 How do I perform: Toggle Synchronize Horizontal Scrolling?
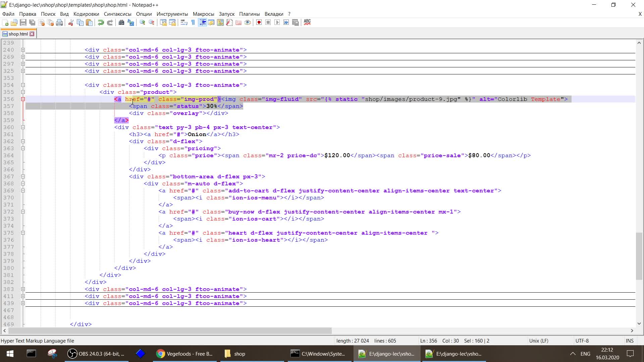tap(172, 22)
